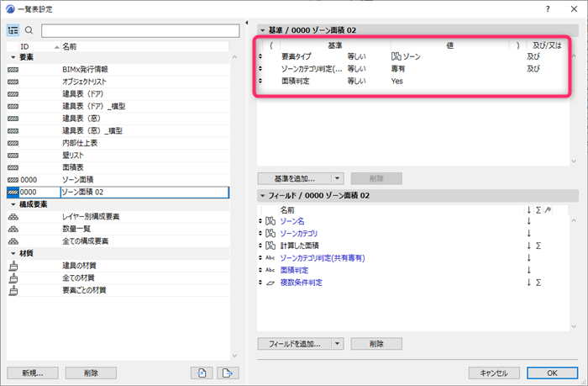
Task: Click the export schedule icon button
Action: tap(228, 373)
